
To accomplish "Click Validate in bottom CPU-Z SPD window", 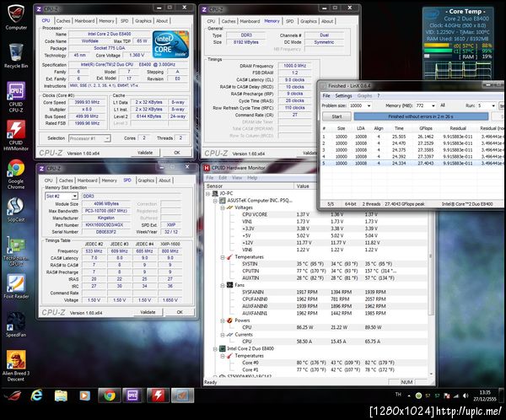I will point(148,312).
